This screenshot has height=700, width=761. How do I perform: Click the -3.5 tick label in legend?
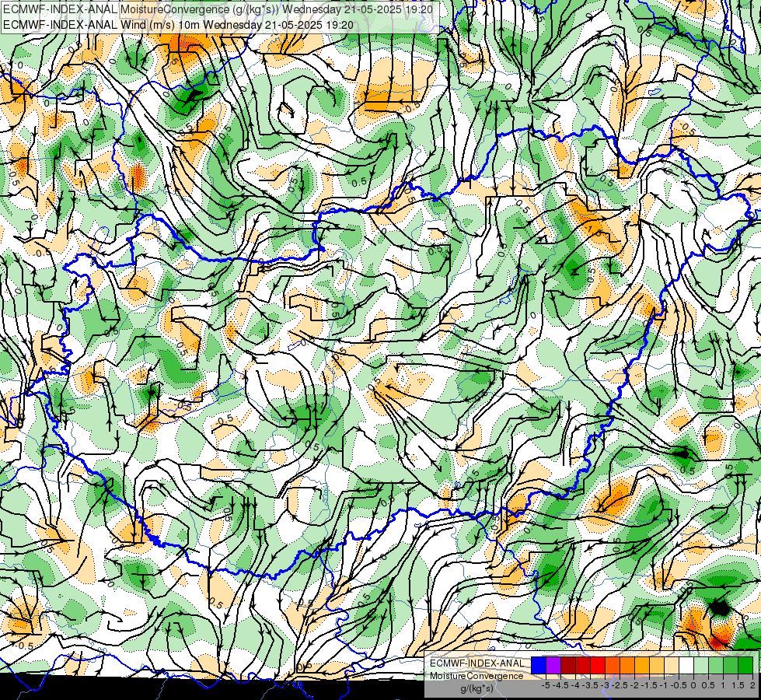(591, 685)
